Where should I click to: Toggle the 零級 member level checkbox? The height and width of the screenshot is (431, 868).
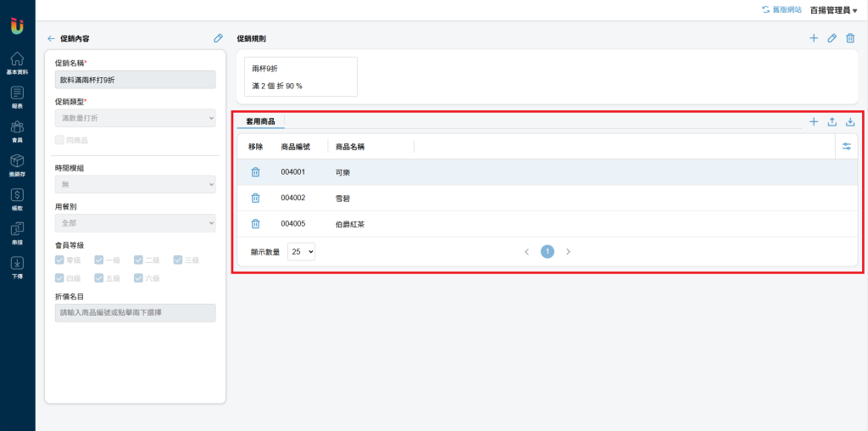[x=60, y=260]
